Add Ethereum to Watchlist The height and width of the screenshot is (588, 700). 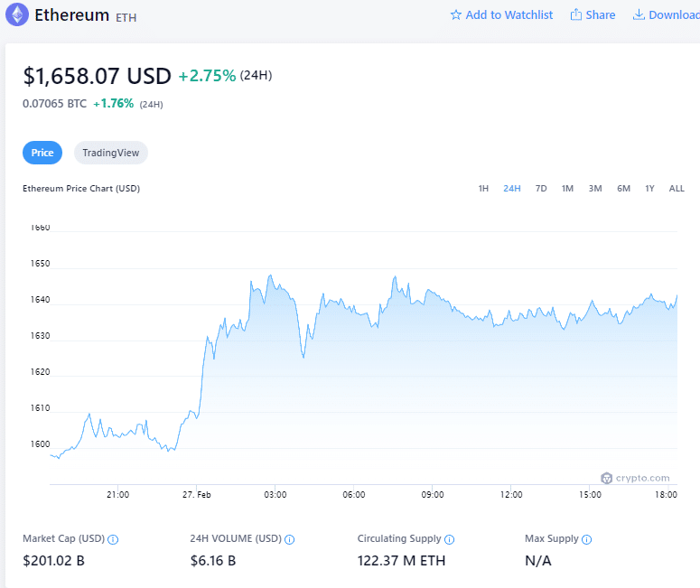(501, 14)
